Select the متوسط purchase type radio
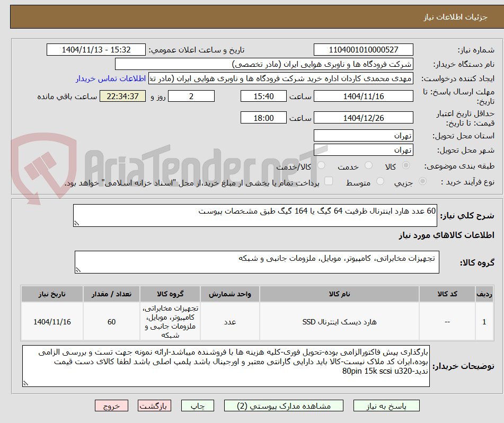The height and width of the screenshot is (423, 504). click(x=380, y=181)
